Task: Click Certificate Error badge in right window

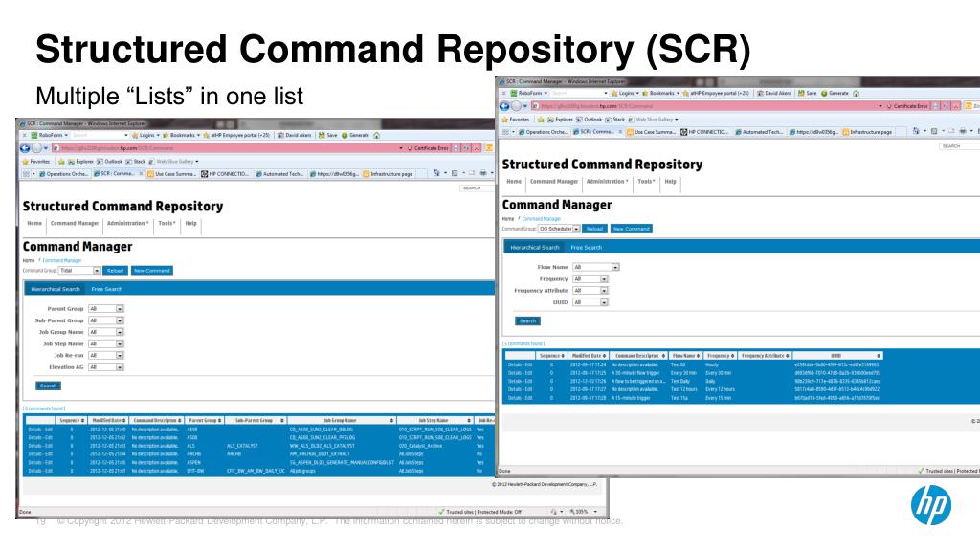Action: (x=907, y=106)
